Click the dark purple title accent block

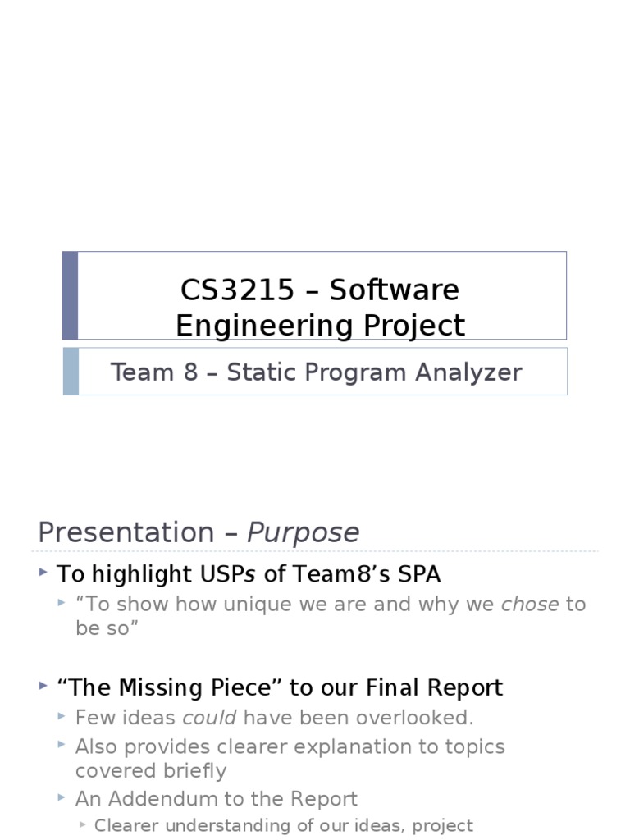click(71, 295)
